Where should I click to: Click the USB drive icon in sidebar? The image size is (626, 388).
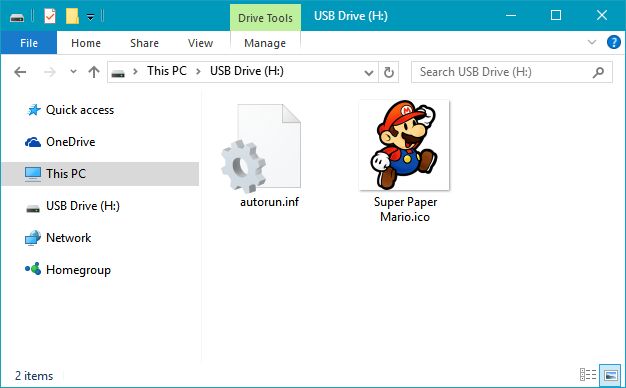pos(33,208)
